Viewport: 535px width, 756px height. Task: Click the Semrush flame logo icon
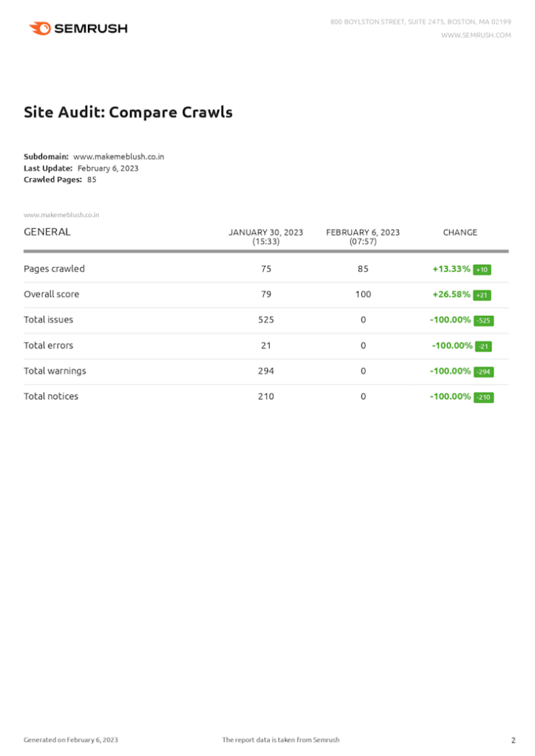tap(40, 29)
